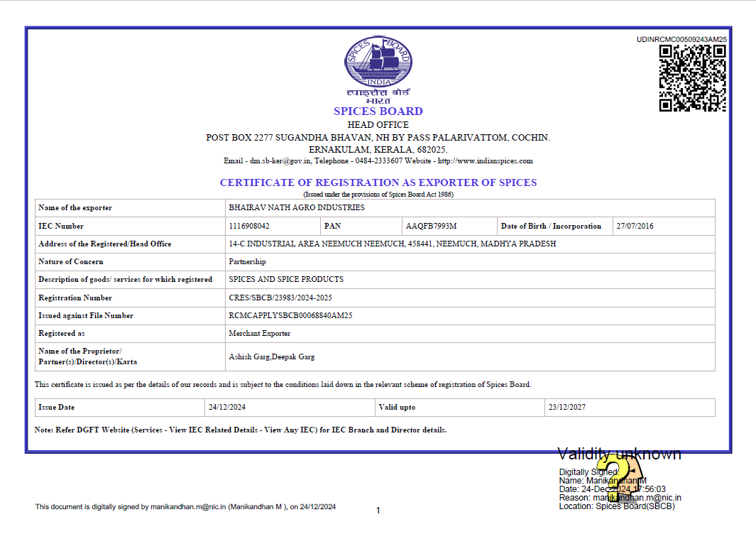Click the Issue Date value 24/12/2024
756x534 pixels.
click(x=226, y=408)
